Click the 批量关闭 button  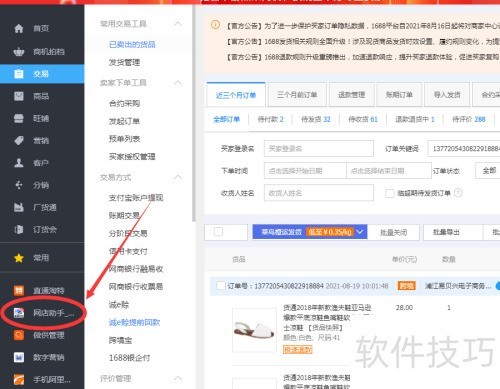point(393,232)
